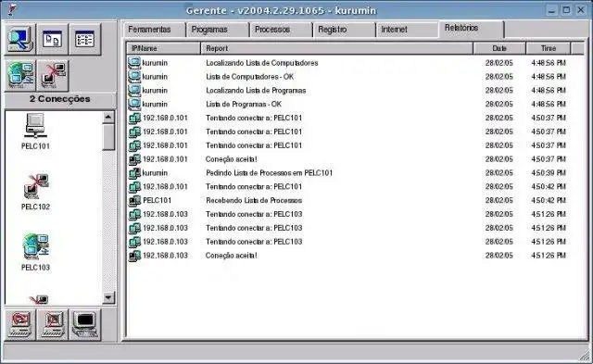Switch to the Processos tab

click(x=281, y=30)
